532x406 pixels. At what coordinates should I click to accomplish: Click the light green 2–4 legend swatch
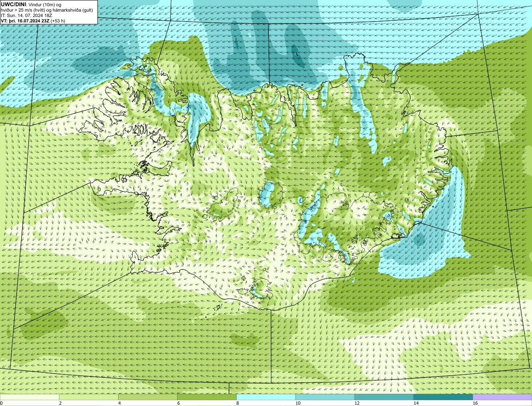click(89, 397)
